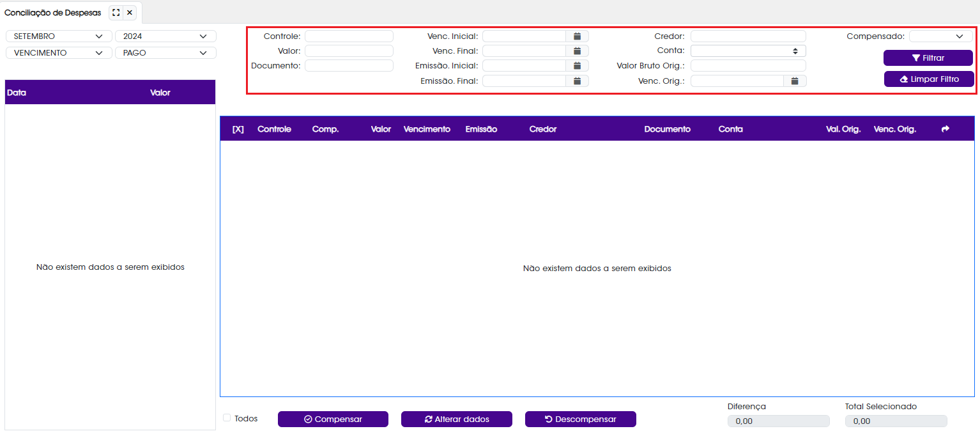
Task: Sort by the Venc. Orig. column header
Action: [895, 129]
